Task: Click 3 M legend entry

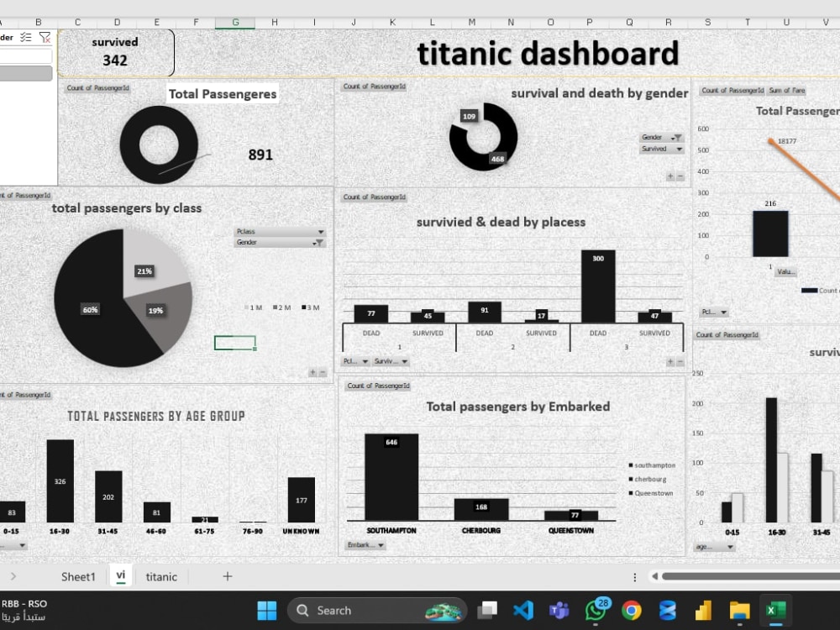Action: [311, 307]
